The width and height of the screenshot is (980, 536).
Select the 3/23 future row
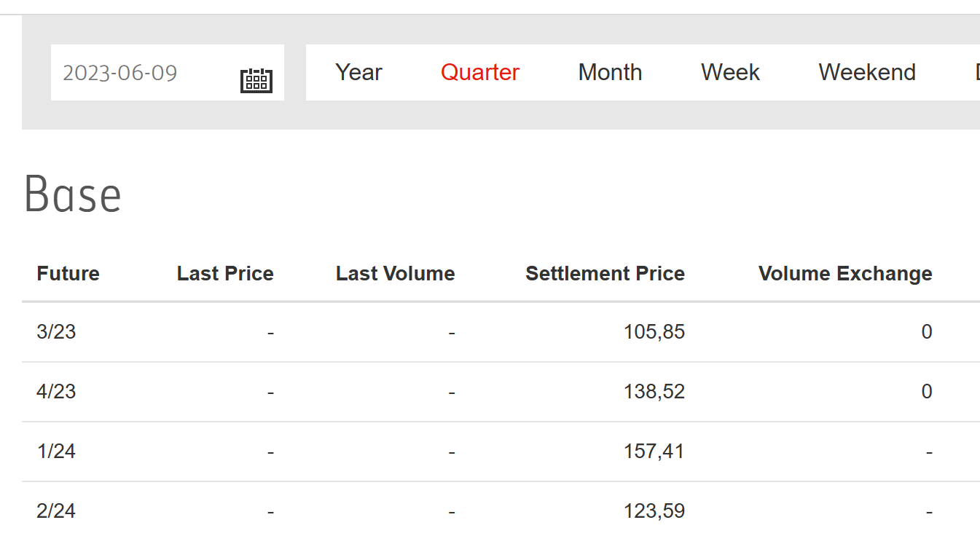click(x=501, y=332)
